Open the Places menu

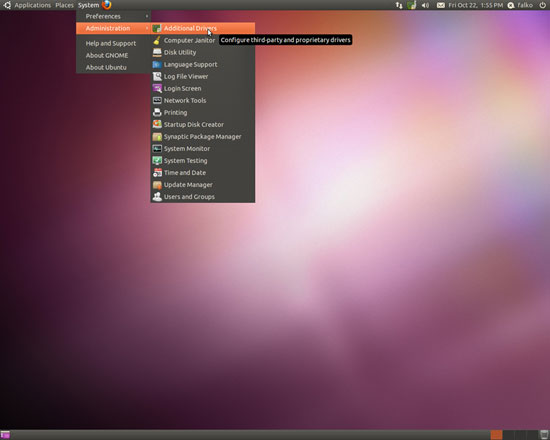click(64, 5)
